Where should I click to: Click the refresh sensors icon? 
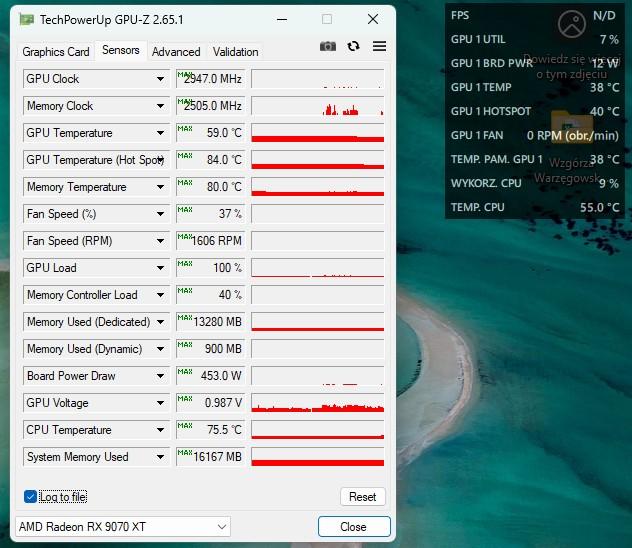pos(353,46)
